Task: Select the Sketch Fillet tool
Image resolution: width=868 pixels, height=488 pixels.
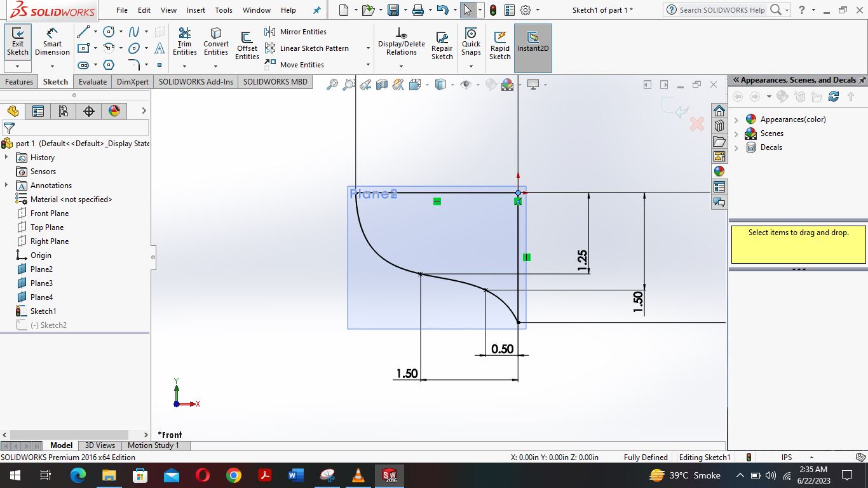Action: (x=134, y=65)
